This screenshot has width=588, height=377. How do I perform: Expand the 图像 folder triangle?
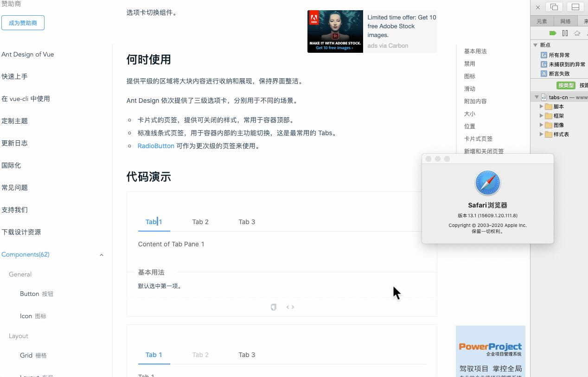[x=541, y=125]
